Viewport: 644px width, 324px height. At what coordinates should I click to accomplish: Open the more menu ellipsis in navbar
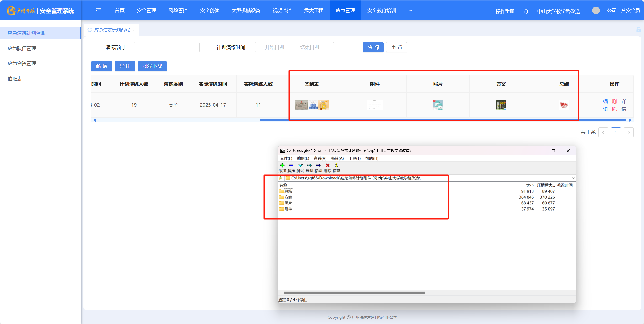point(410,11)
